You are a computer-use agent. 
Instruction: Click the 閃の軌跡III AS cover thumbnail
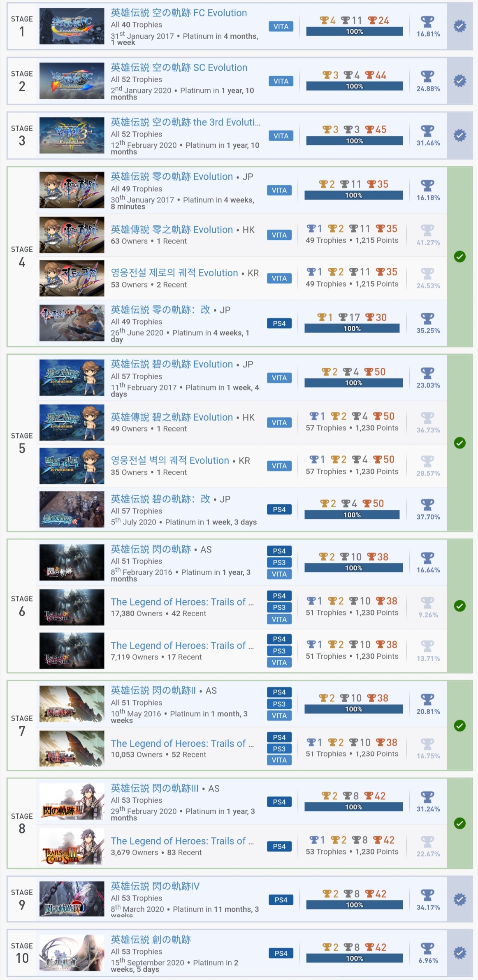point(72,802)
